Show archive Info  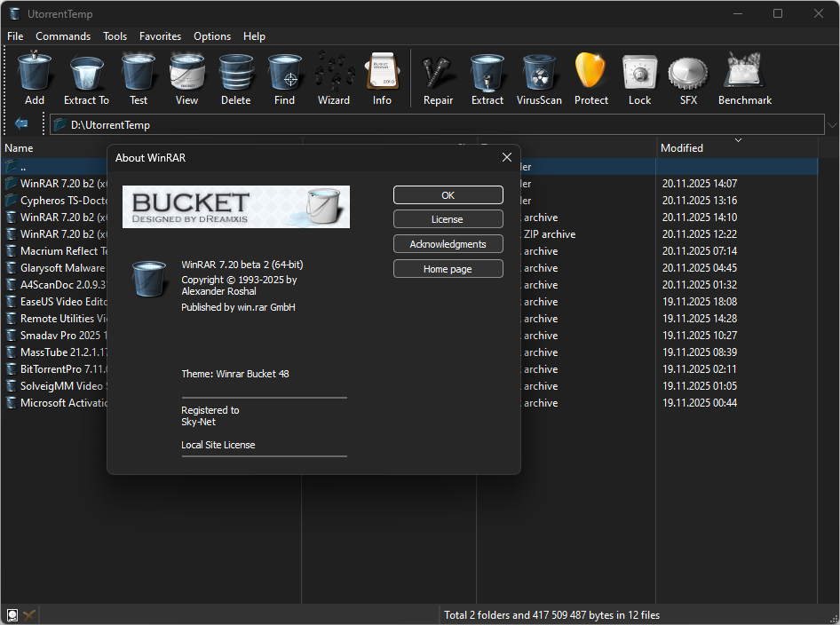[382, 77]
